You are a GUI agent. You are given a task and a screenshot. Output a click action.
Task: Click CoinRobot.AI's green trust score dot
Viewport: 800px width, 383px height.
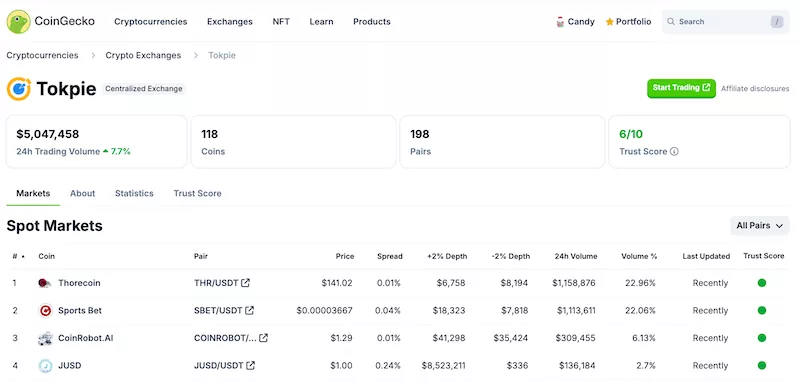[762, 338]
